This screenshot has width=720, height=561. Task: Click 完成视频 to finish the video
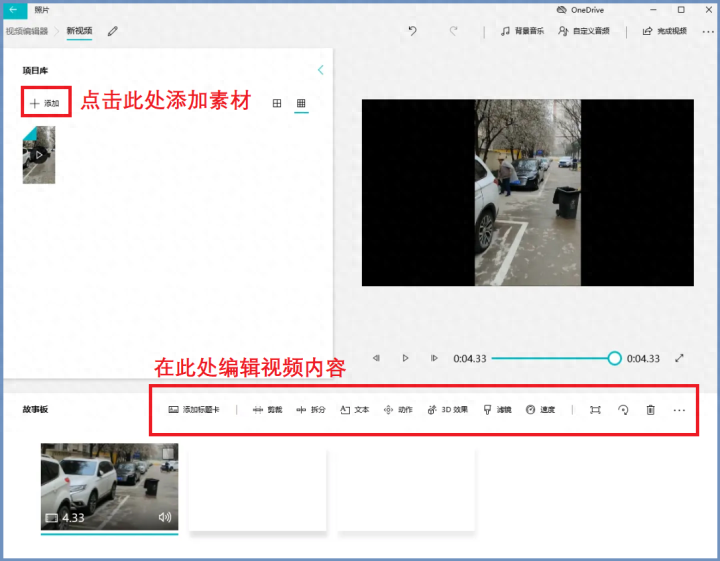pyautogui.click(x=665, y=31)
